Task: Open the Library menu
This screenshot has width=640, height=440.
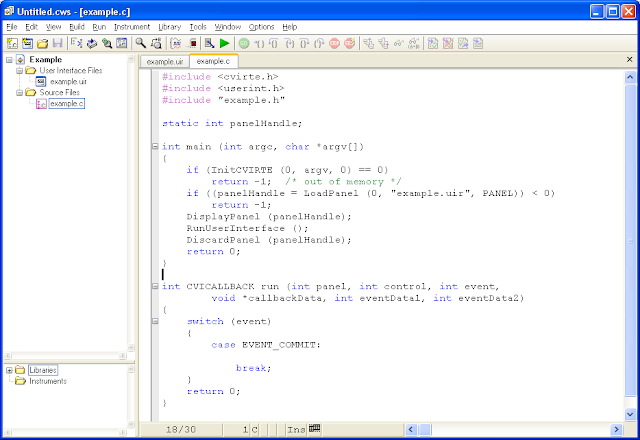Action: [169, 27]
